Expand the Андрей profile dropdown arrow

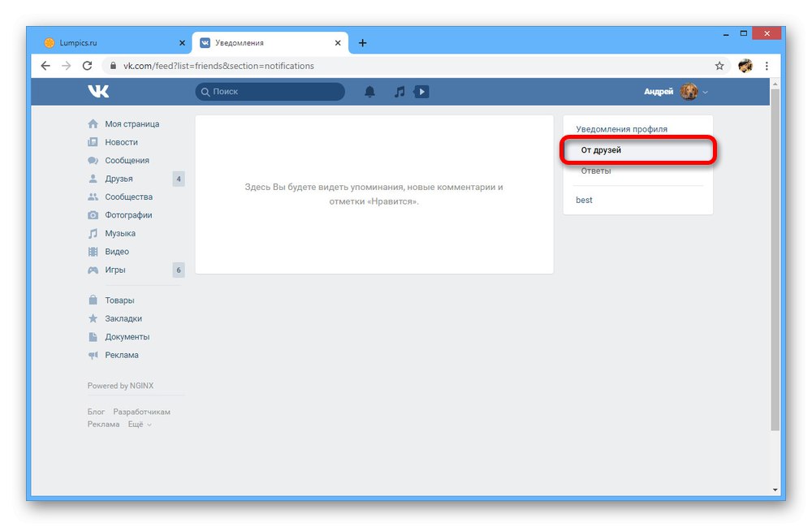click(705, 92)
